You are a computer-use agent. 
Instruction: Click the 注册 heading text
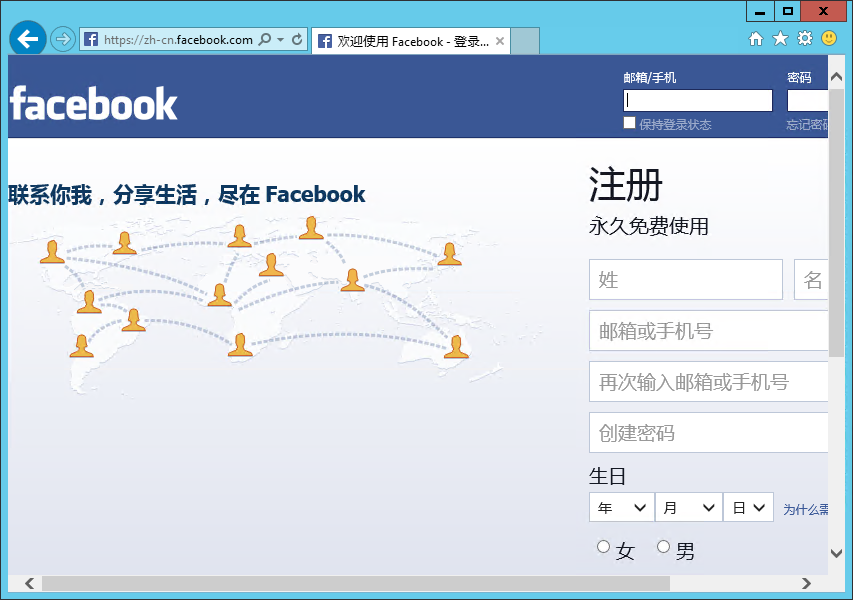tap(626, 185)
